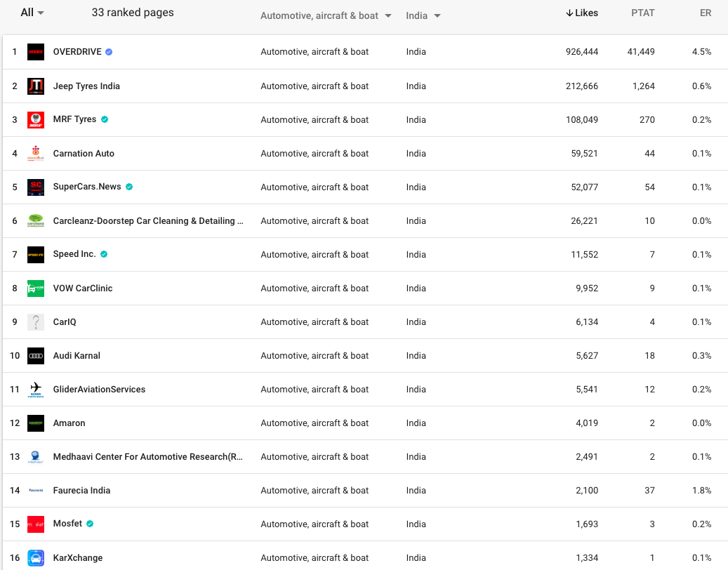The height and width of the screenshot is (570, 728).
Task: Click verified badge next to OVERDRIVE
Action: [x=109, y=52]
